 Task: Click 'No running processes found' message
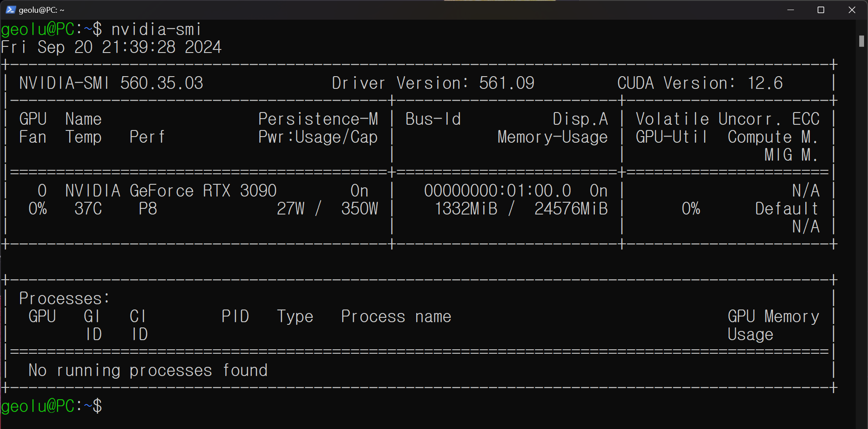tap(148, 370)
